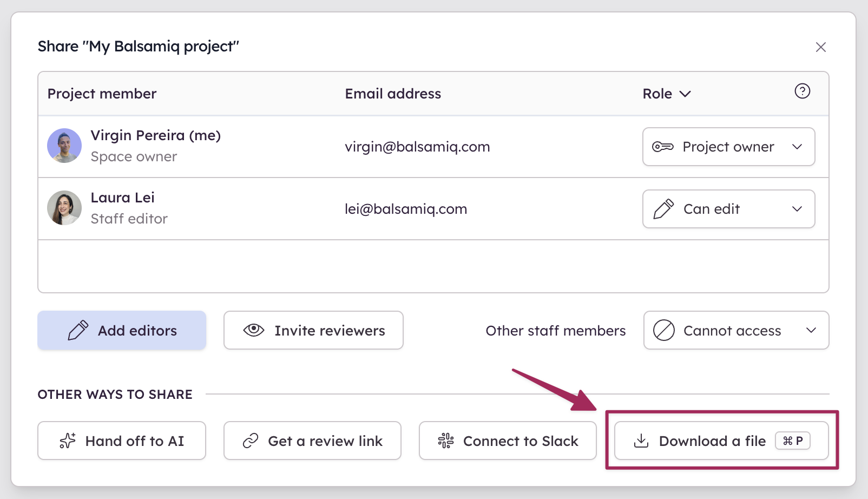Click the help question mark icon
Image resolution: width=868 pixels, height=499 pixels.
pyautogui.click(x=802, y=91)
